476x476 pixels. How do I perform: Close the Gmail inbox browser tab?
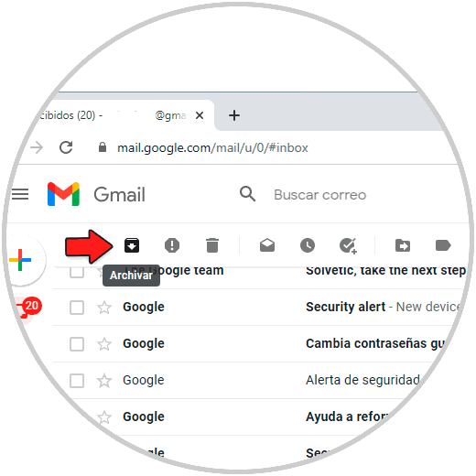click(x=200, y=115)
